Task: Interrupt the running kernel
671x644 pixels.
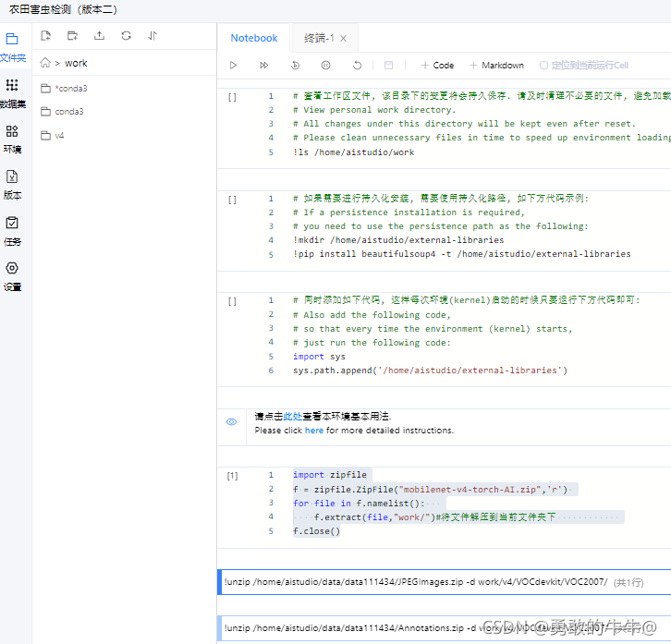Action: 325,66
